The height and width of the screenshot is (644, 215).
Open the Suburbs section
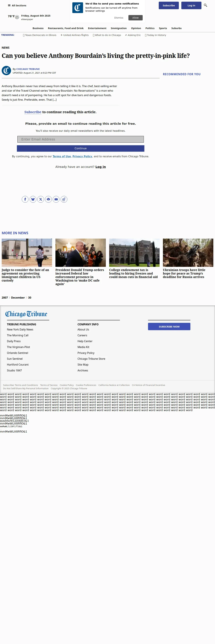[x=176, y=28]
